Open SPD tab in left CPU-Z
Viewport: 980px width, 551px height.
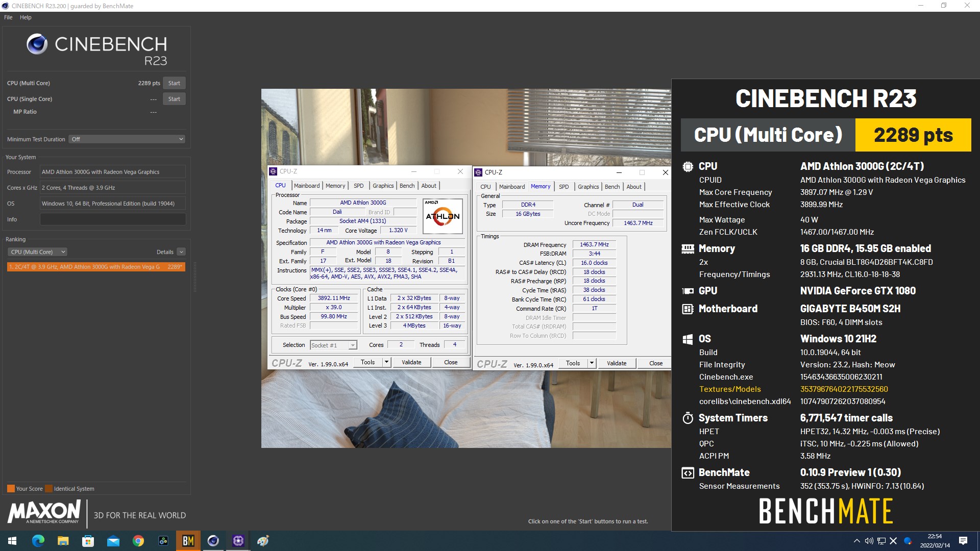point(359,186)
